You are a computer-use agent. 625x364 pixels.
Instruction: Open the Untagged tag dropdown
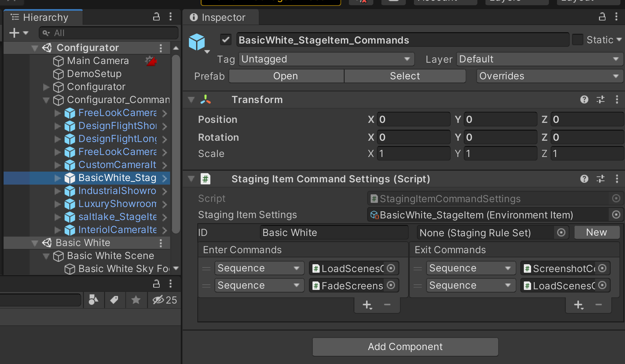point(326,59)
